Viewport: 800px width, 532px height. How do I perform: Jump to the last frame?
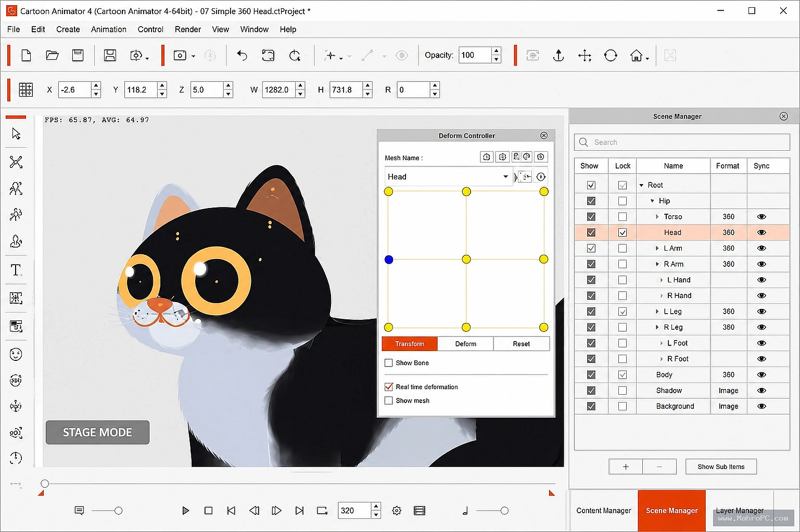(299, 511)
